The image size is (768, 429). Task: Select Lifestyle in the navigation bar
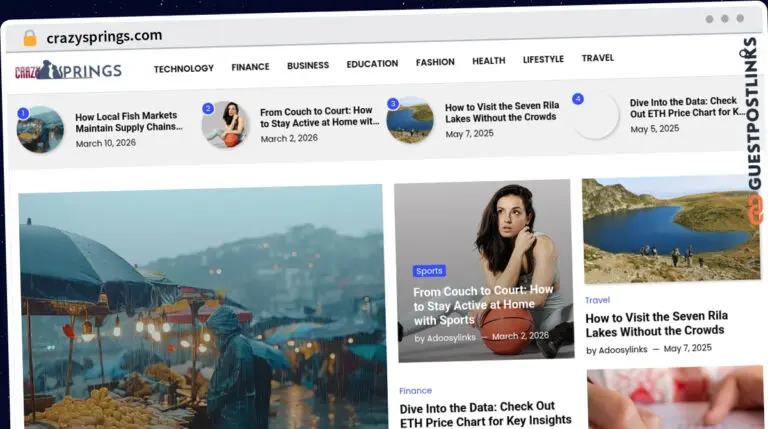coord(543,60)
